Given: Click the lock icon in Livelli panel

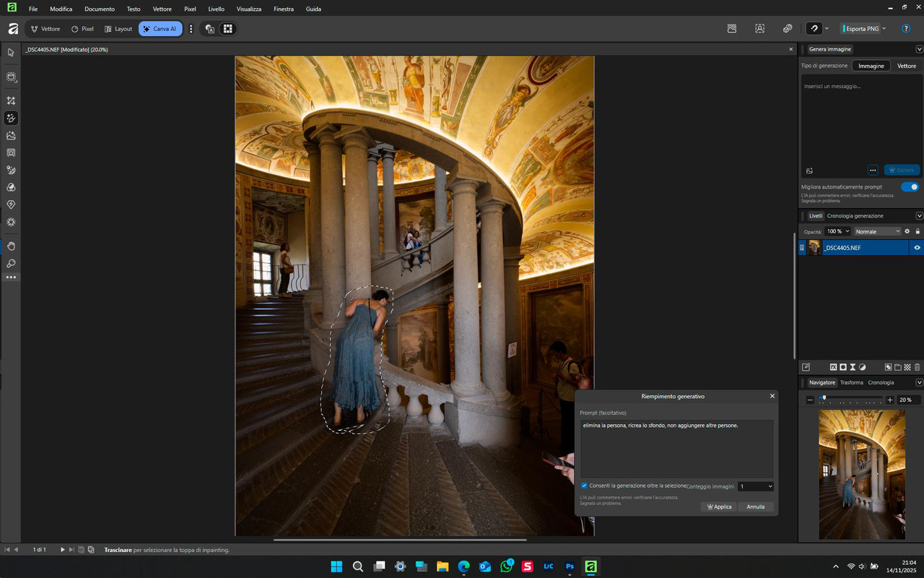Looking at the screenshot, I should tap(918, 231).
